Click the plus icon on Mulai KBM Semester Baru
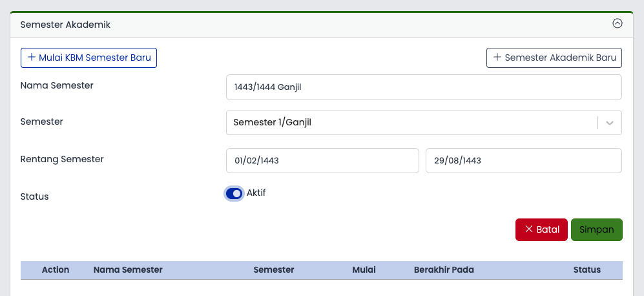644x296 pixels. pyautogui.click(x=31, y=57)
